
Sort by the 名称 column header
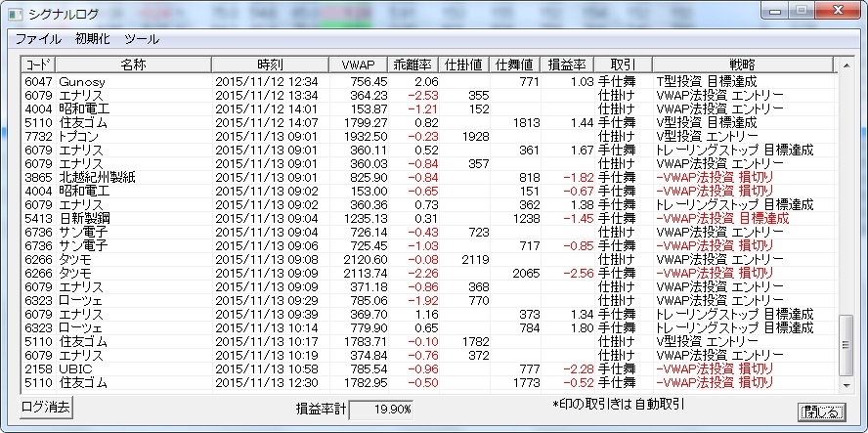coord(133,65)
